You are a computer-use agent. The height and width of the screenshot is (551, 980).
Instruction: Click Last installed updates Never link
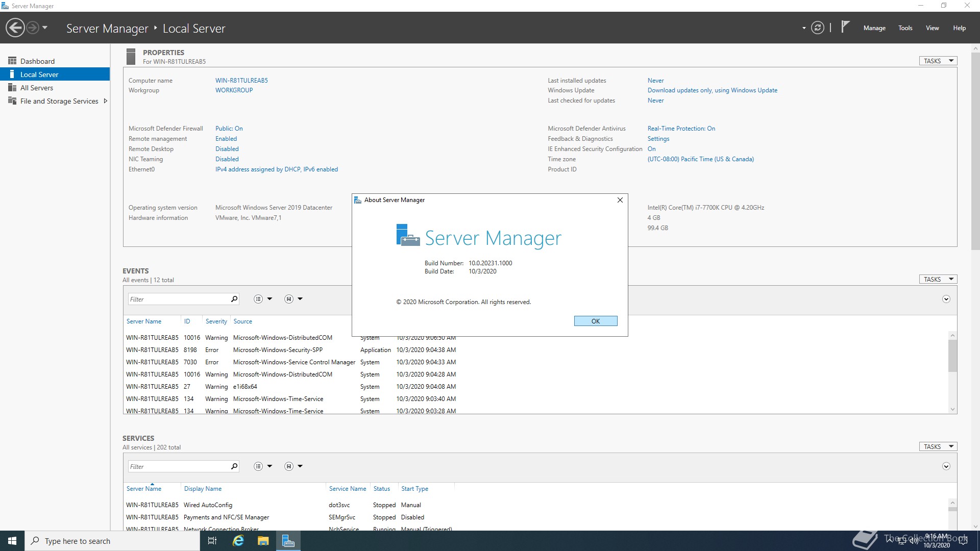[656, 81]
